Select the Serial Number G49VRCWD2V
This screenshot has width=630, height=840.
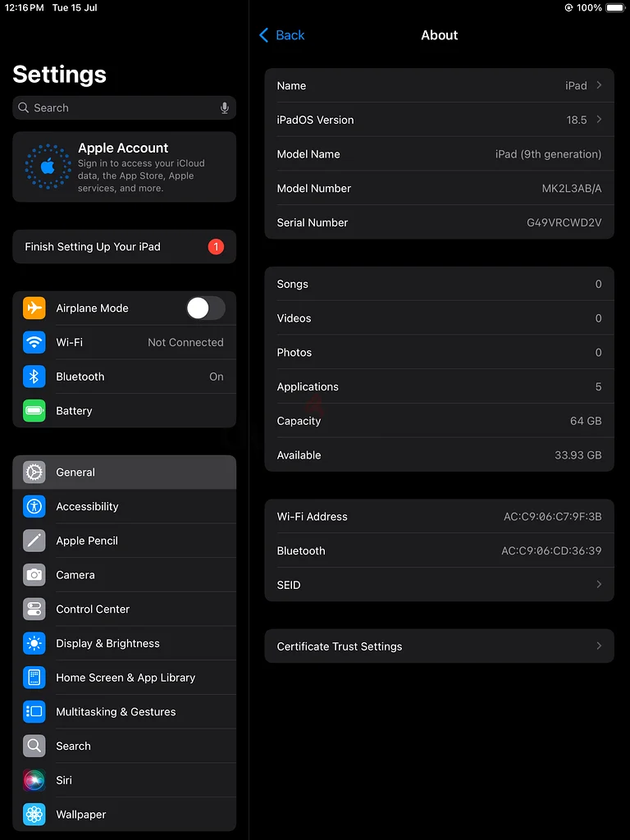564,222
